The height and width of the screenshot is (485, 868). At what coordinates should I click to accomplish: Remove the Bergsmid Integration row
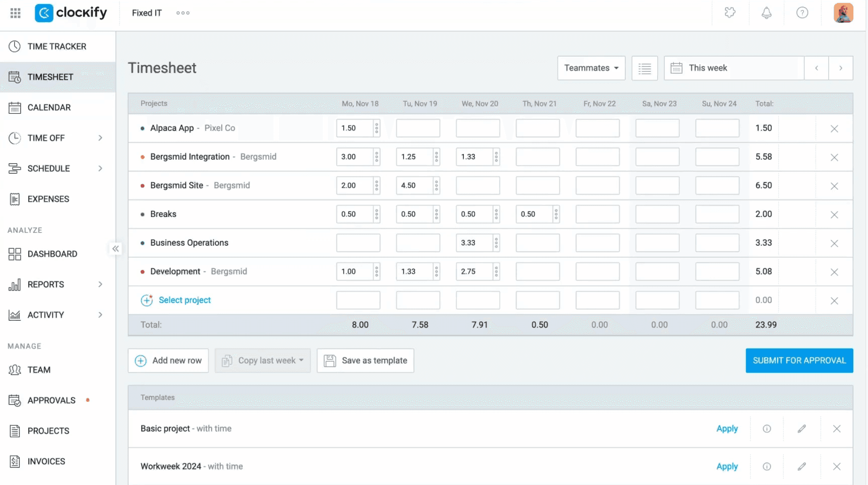(x=834, y=157)
